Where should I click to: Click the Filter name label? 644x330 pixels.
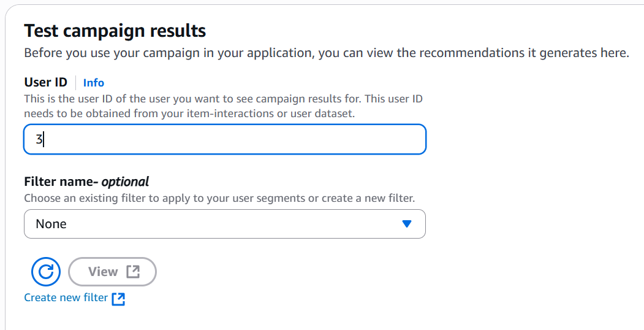point(60,182)
